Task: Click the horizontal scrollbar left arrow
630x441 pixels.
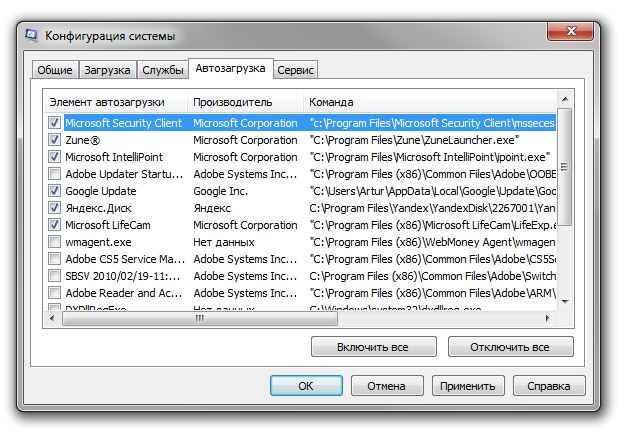Action: point(52,318)
